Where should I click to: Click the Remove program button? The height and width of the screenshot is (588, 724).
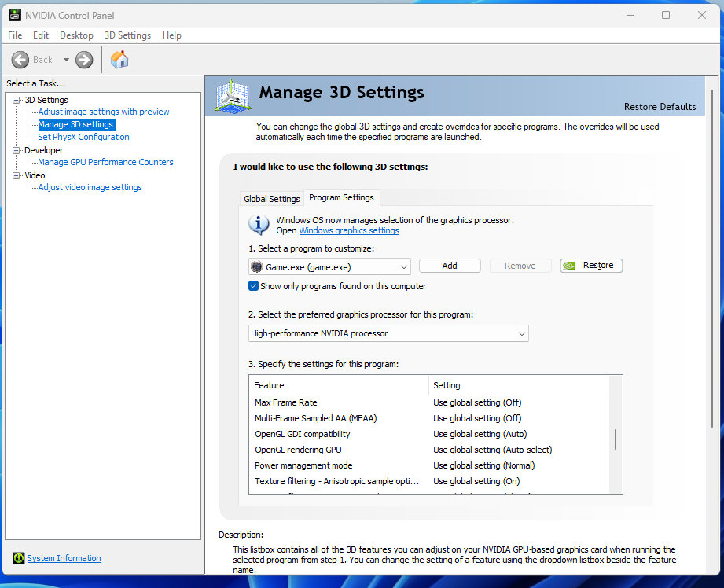[x=520, y=266]
